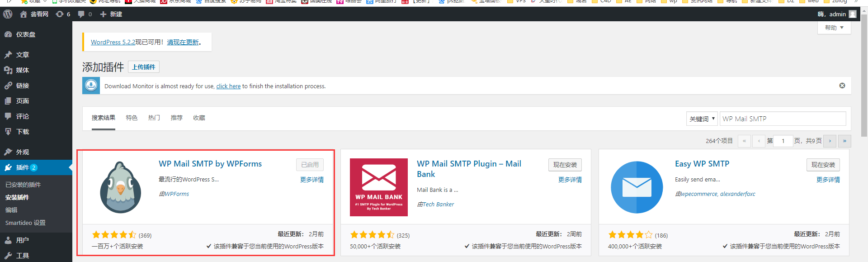Click the WP Mail SMTP pigeon thumbnail
This screenshot has height=262, width=868.
[x=121, y=187]
